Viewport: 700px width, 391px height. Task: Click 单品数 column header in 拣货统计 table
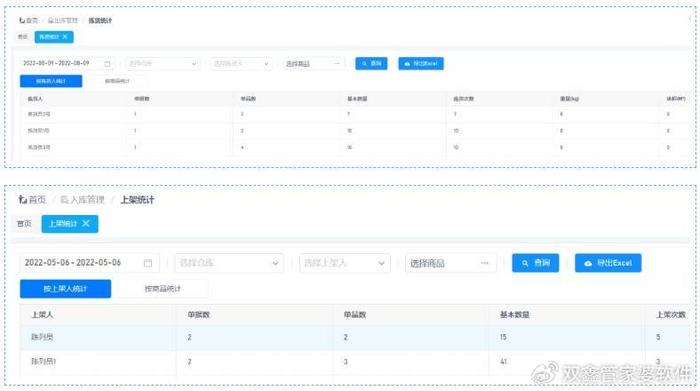click(248, 99)
